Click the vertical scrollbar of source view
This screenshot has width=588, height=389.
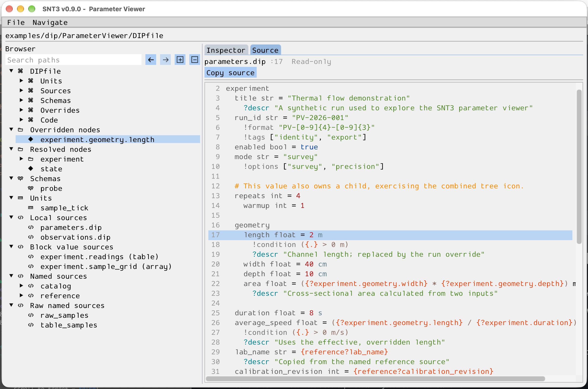click(579, 166)
